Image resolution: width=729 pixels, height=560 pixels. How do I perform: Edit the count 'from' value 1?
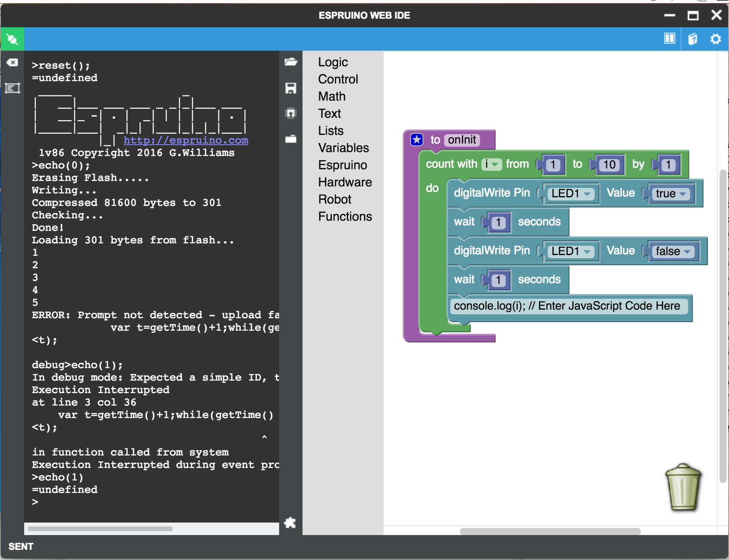553,165
